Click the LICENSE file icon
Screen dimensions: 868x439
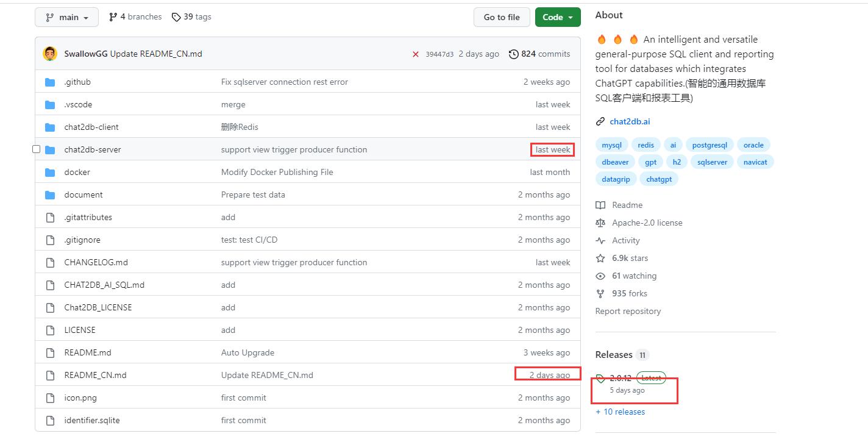click(50, 330)
